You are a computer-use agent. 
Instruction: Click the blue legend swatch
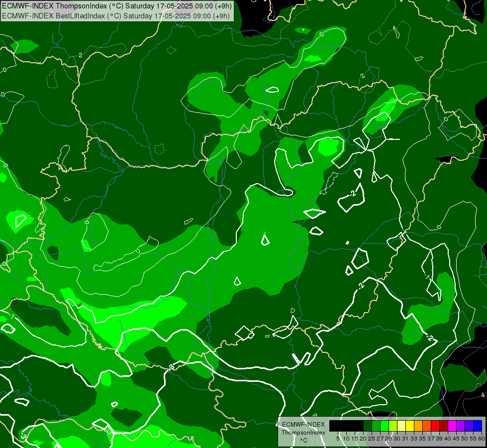tap(478, 426)
